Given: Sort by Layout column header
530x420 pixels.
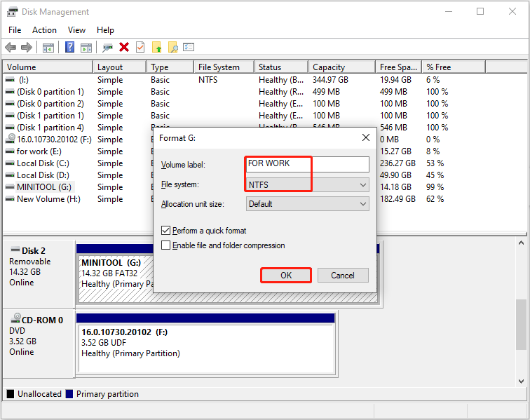Looking at the screenshot, I should tap(120, 67).
